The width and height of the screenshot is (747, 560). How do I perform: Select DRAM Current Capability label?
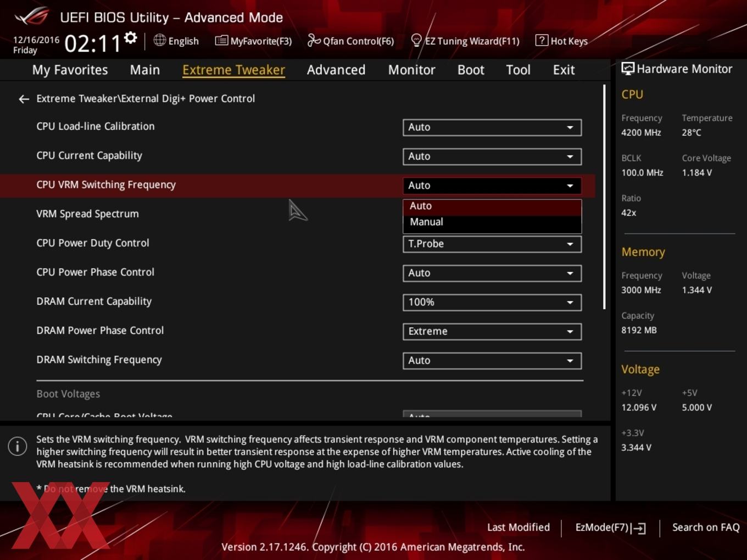(x=94, y=301)
